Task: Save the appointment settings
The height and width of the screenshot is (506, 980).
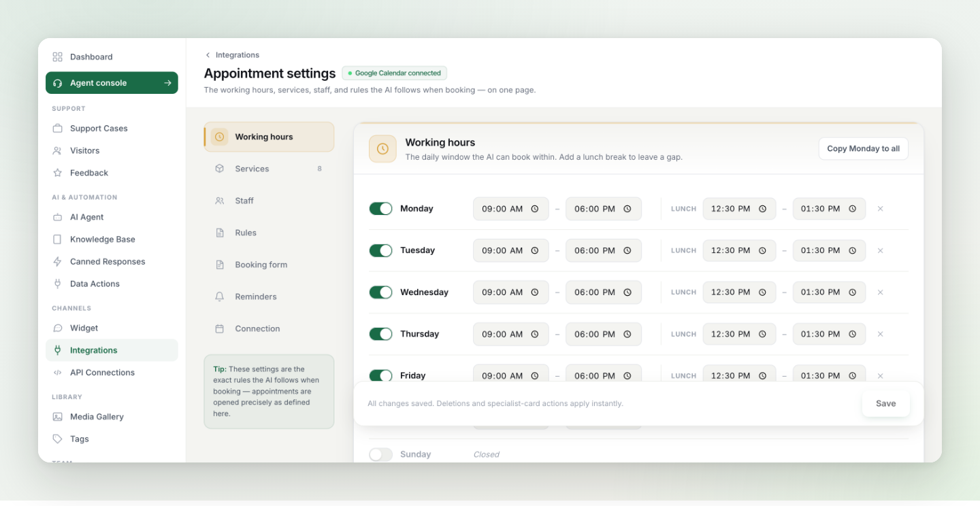Action: [x=885, y=403]
